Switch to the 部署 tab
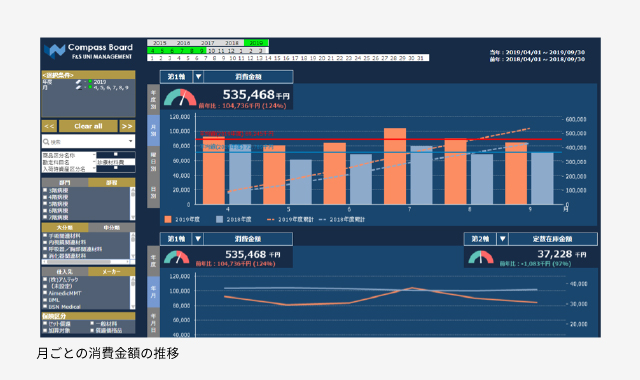 (112, 182)
